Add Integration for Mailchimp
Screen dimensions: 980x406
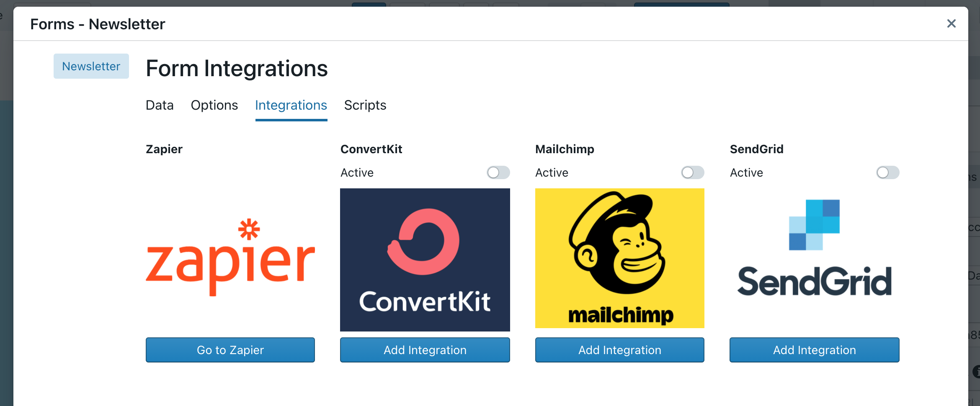click(x=620, y=350)
